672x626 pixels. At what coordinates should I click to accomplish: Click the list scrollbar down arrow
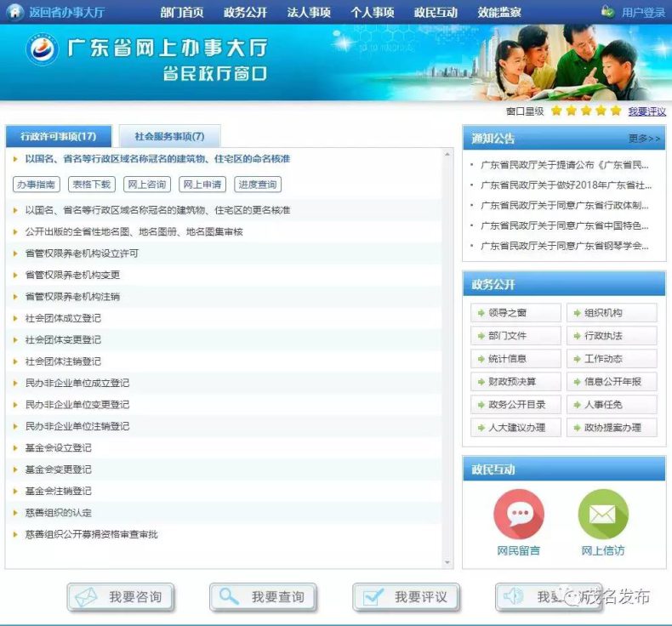point(447,562)
